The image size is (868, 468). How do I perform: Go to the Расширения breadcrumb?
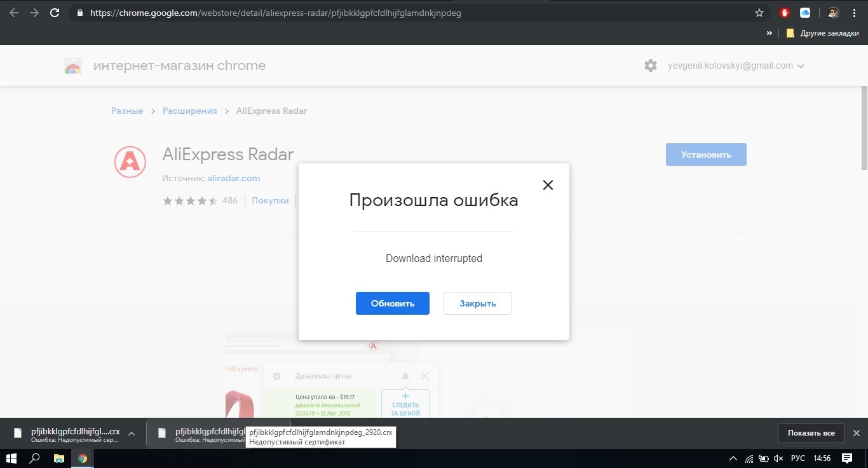pos(190,111)
